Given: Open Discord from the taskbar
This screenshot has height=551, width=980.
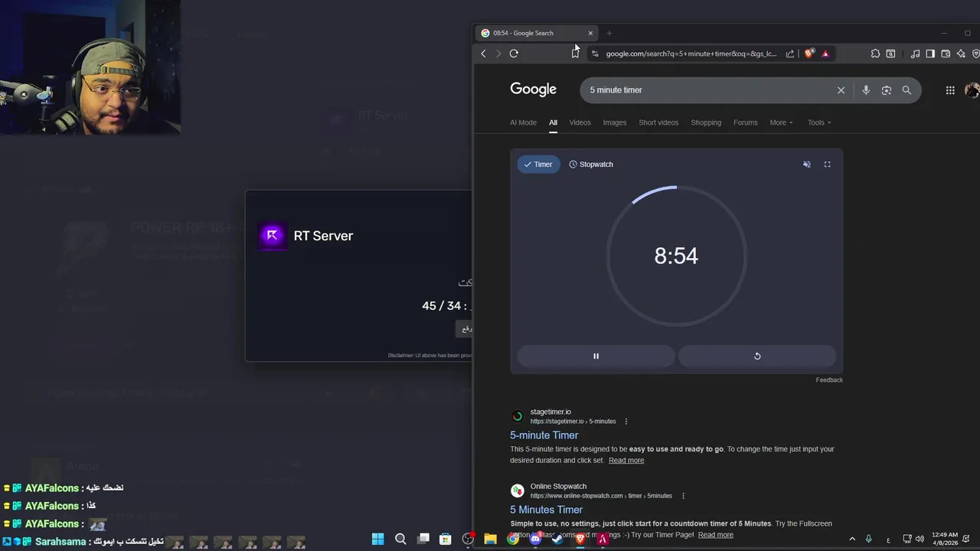Looking at the screenshot, I should click(x=535, y=540).
